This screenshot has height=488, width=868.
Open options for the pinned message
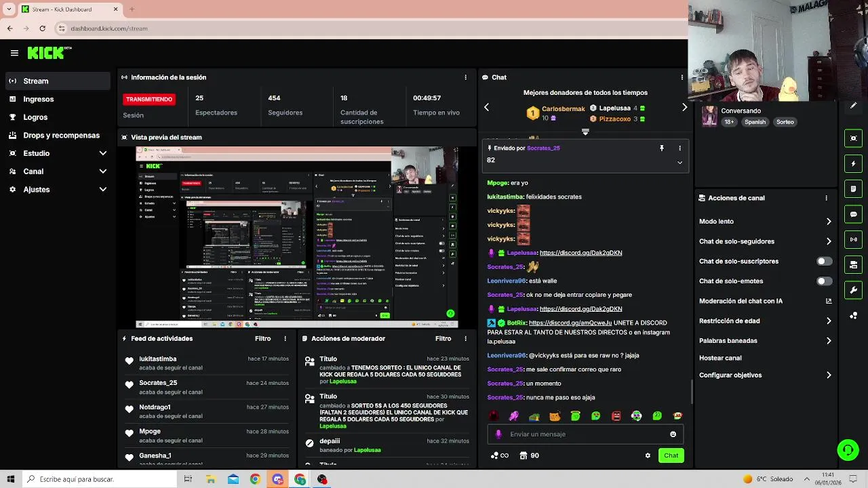[x=679, y=148]
